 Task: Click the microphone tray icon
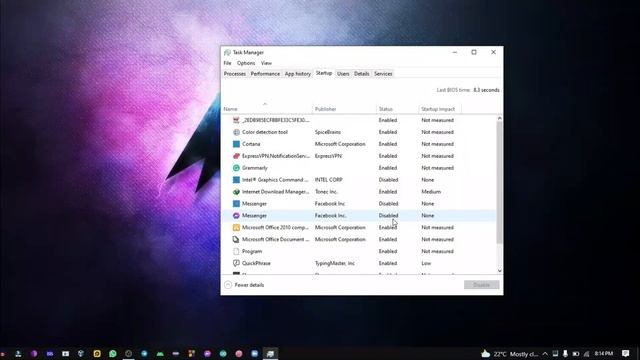565,354
